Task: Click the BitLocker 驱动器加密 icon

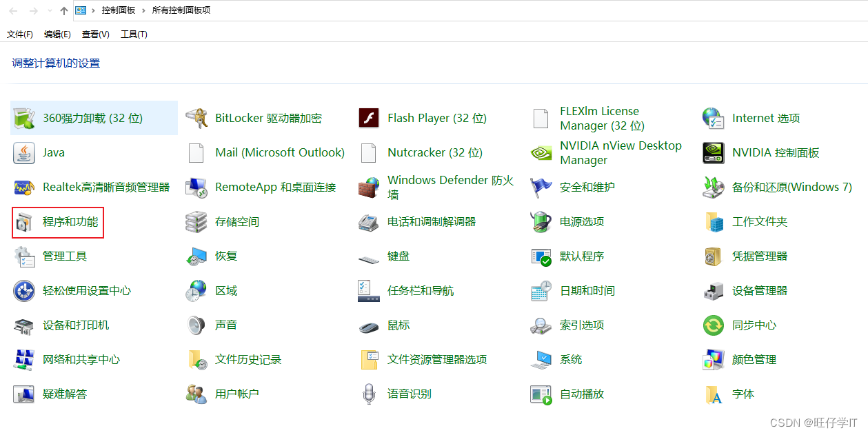Action: click(x=196, y=118)
